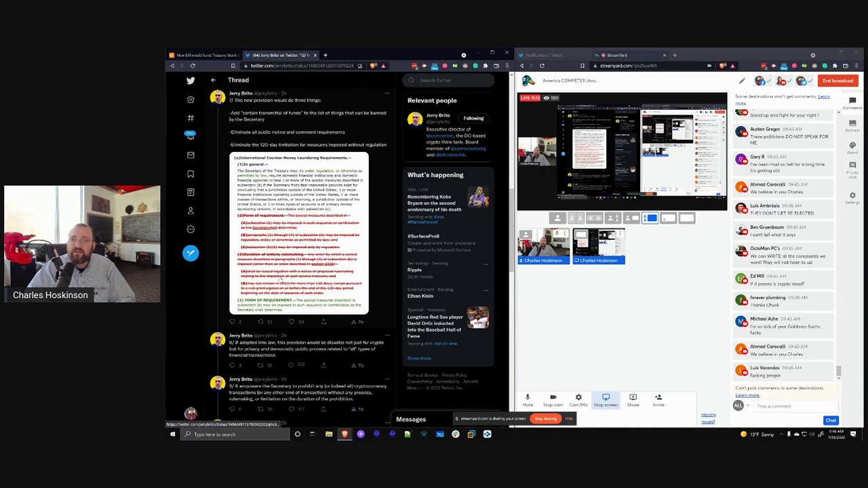Click 'Show more' under What's happening
The width and height of the screenshot is (868, 488).
coord(419,359)
